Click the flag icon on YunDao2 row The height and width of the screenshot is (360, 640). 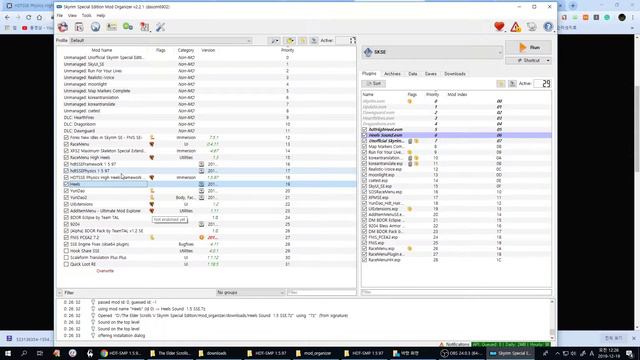tap(152, 198)
